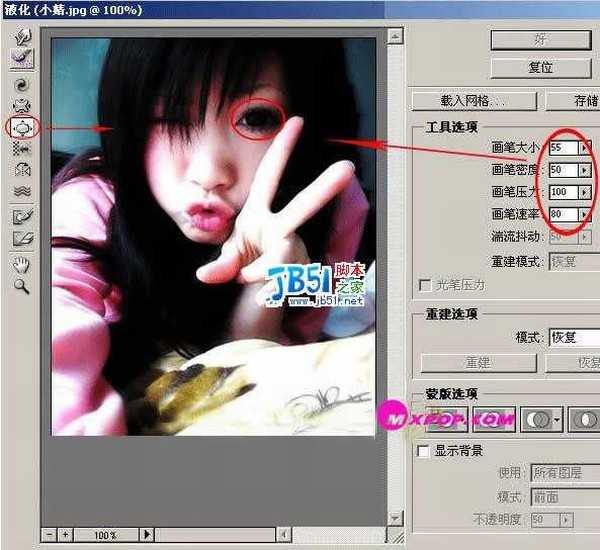Click the 画笔大小 value field

[x=563, y=147]
